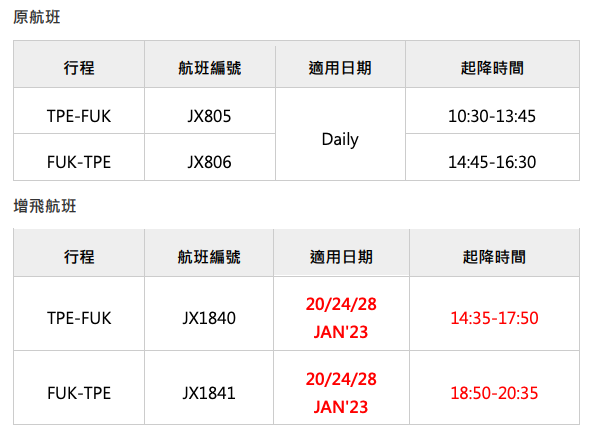Select the 航班編號 header in original flights table
This screenshot has height=445, width=600.
[210, 68]
